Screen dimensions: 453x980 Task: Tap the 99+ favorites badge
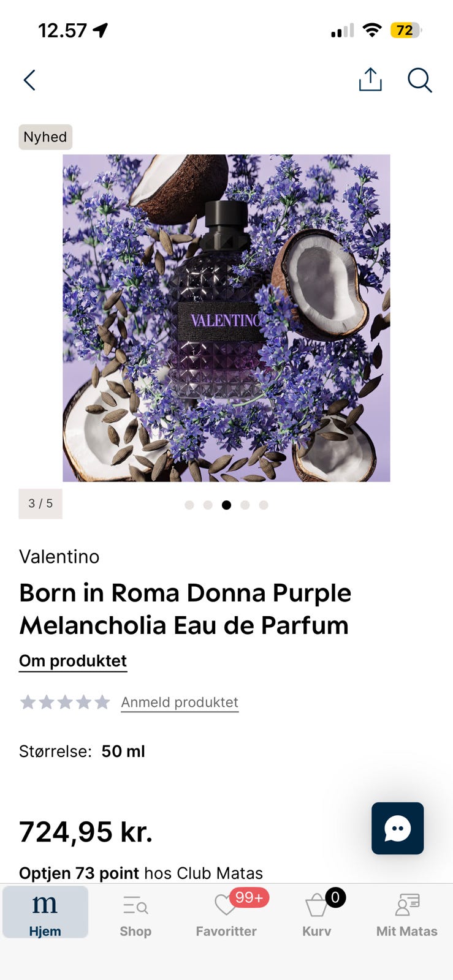coord(249,897)
